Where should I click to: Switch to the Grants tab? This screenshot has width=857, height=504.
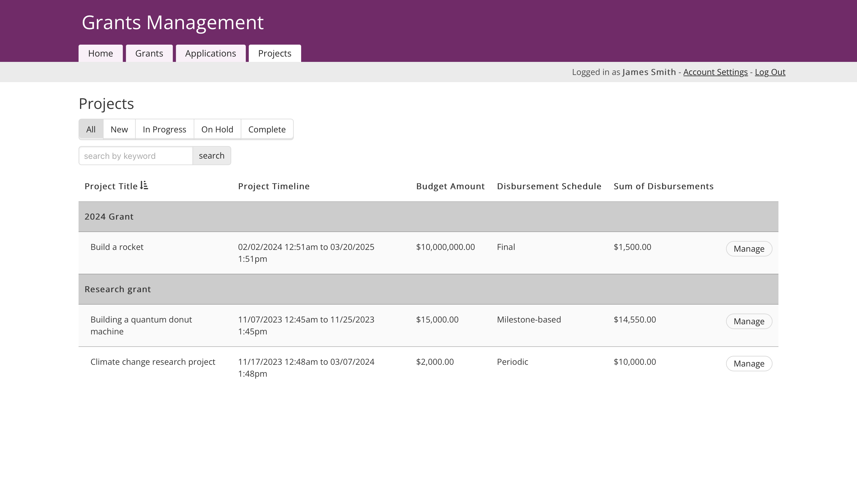pyautogui.click(x=149, y=53)
